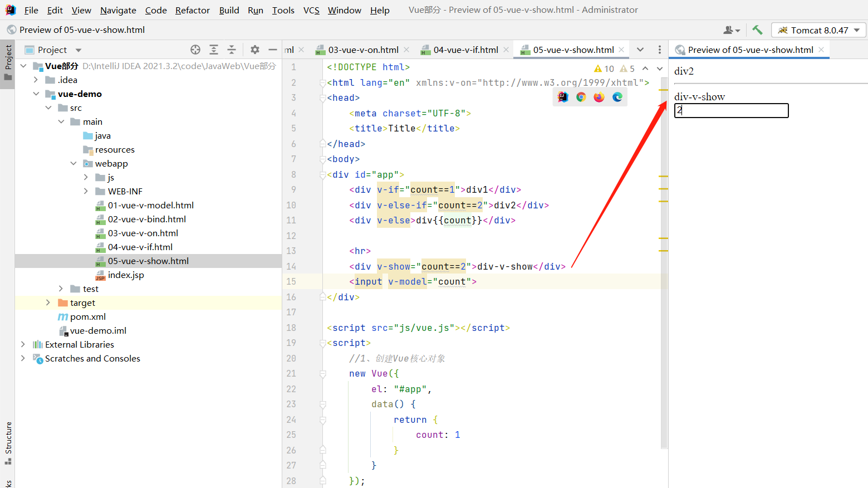Select pom.xml in project tree
This screenshot has height=488, width=868.
click(88, 316)
